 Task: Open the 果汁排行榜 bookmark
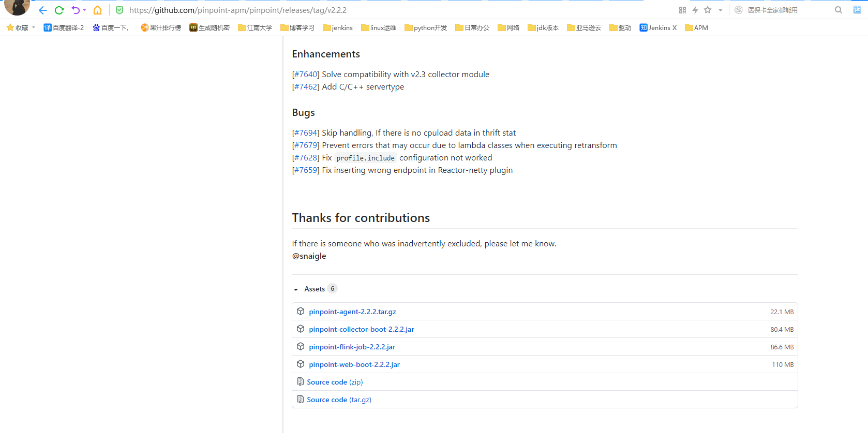click(x=161, y=28)
